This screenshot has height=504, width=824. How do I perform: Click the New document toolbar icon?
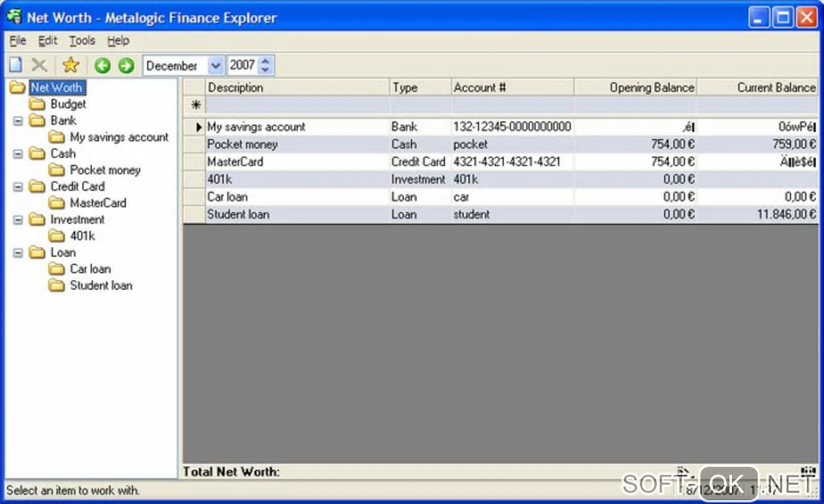(x=16, y=65)
